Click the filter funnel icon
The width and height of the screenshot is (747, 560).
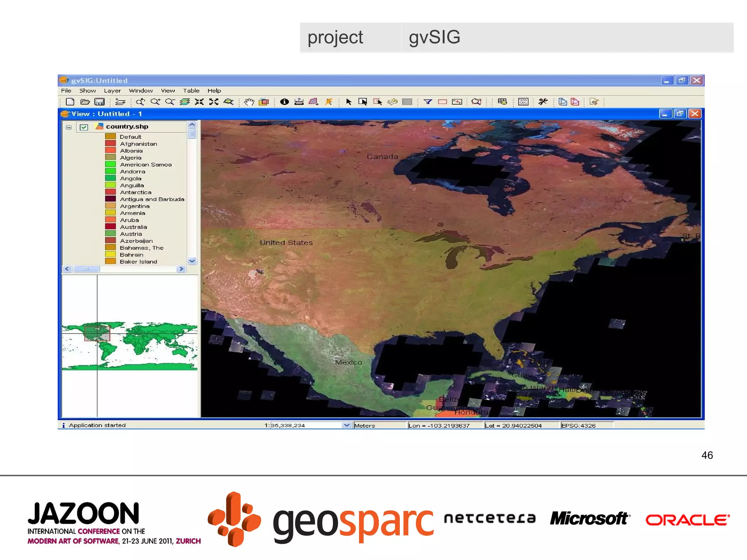pos(428,102)
